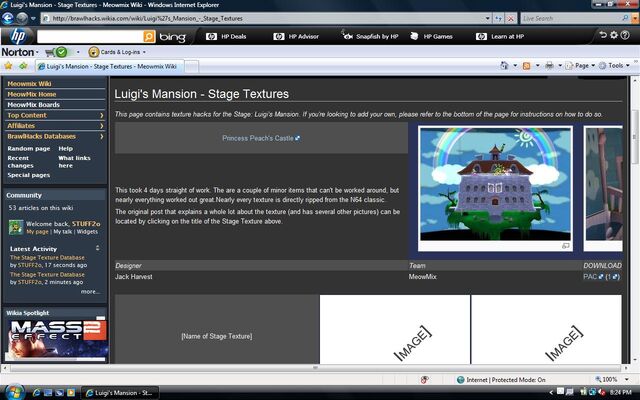Image resolution: width=640 pixels, height=400 pixels.
Task: Open the Tools menu dropdown
Action: point(614,65)
